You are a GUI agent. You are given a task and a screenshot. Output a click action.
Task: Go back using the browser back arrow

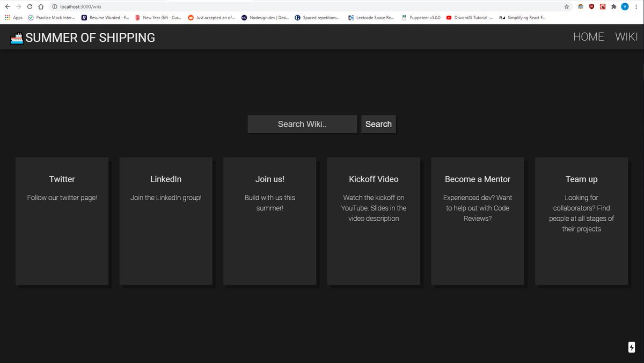click(x=7, y=6)
